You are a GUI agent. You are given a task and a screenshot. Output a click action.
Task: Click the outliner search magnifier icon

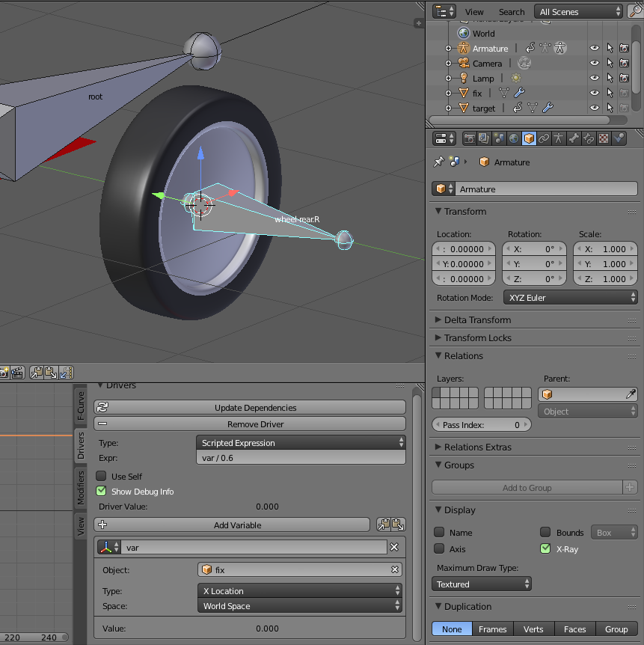tap(635, 11)
